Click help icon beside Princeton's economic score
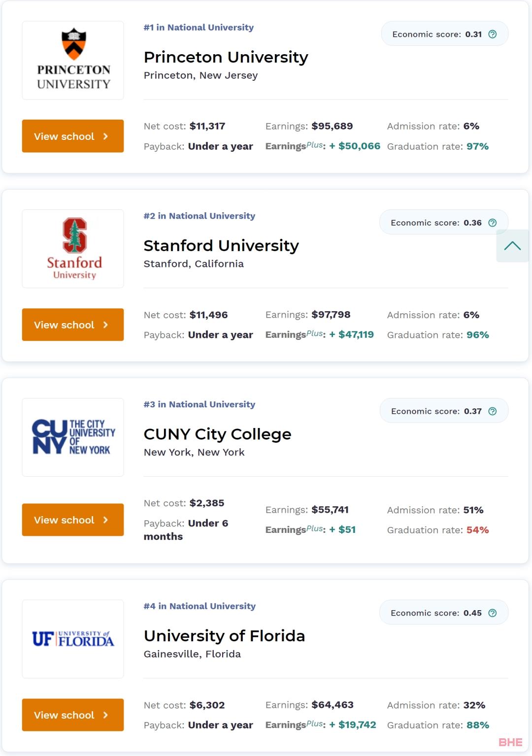 492,34
